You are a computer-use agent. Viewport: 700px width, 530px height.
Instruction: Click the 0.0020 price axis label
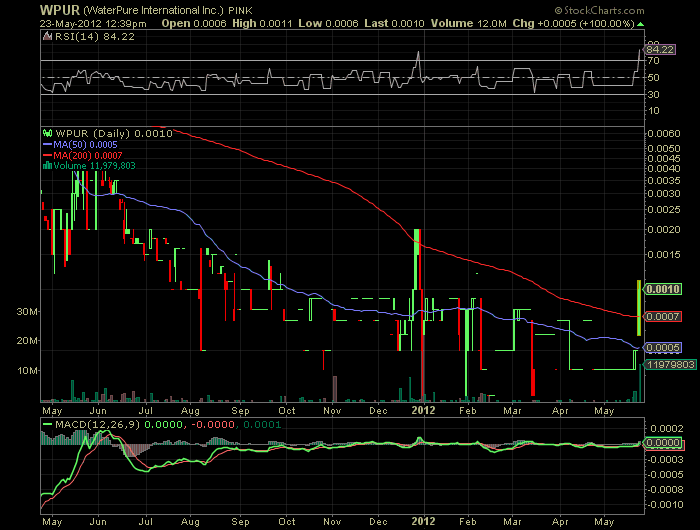tap(663, 230)
